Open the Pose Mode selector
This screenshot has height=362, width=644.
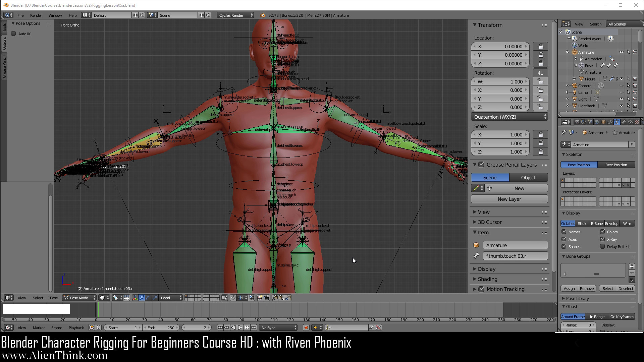click(79, 298)
